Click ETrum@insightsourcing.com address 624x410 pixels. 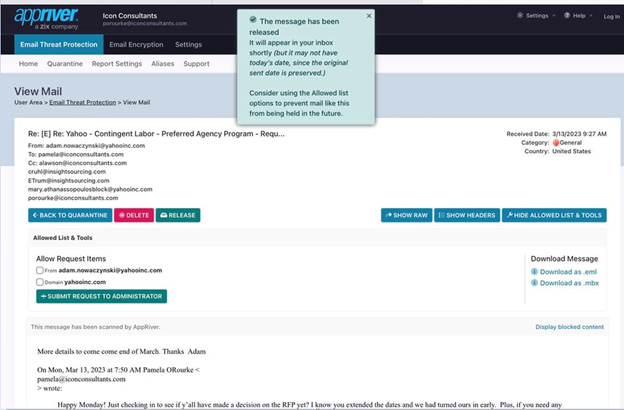tap(68, 181)
